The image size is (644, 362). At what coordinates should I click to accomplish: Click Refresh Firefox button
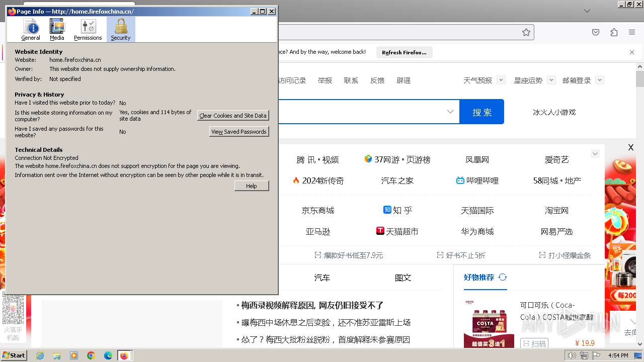coord(404,52)
